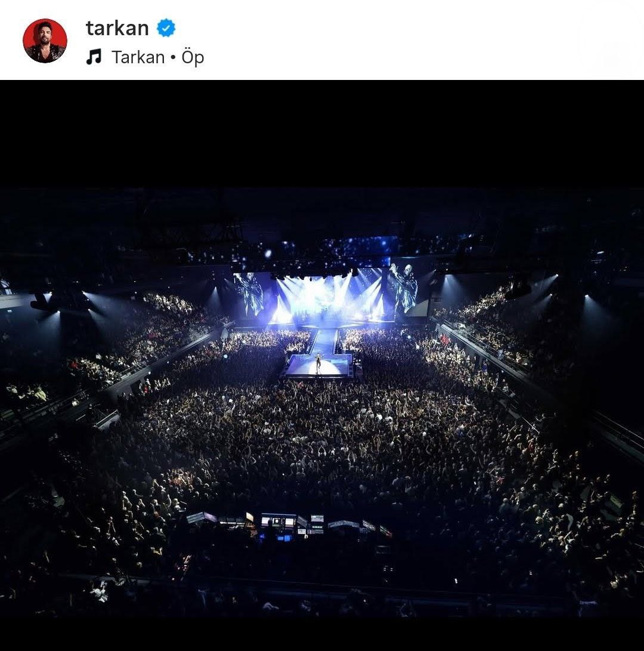Tap the music note icon
Viewport: 644px width, 651px height.
[94, 57]
